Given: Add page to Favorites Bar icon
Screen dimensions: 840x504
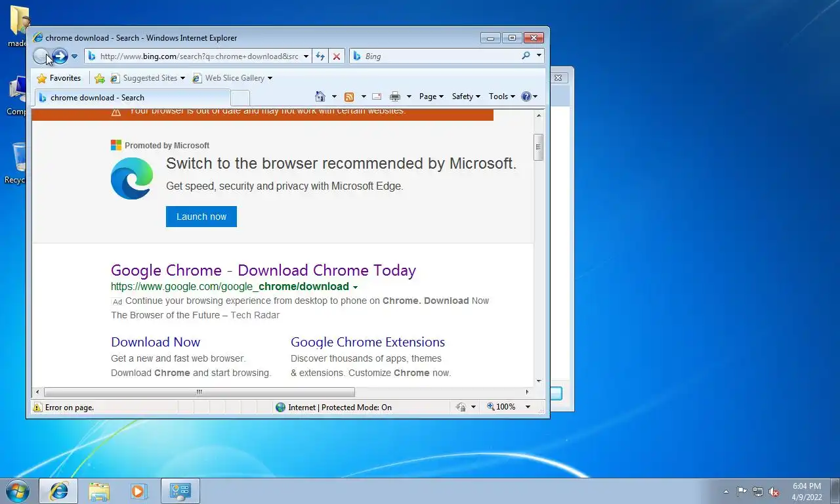Looking at the screenshot, I should tap(100, 78).
